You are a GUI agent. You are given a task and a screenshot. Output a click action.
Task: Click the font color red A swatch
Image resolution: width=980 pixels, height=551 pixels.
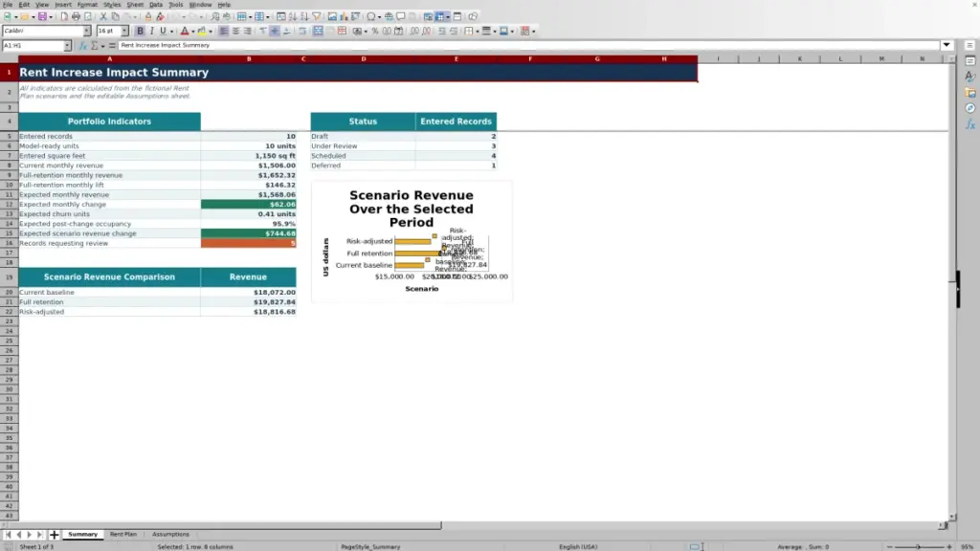(185, 32)
